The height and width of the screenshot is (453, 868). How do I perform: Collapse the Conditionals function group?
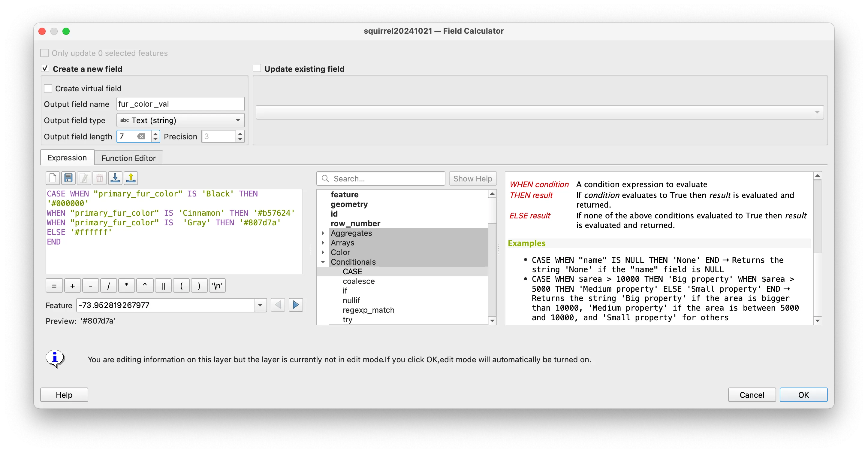323,262
